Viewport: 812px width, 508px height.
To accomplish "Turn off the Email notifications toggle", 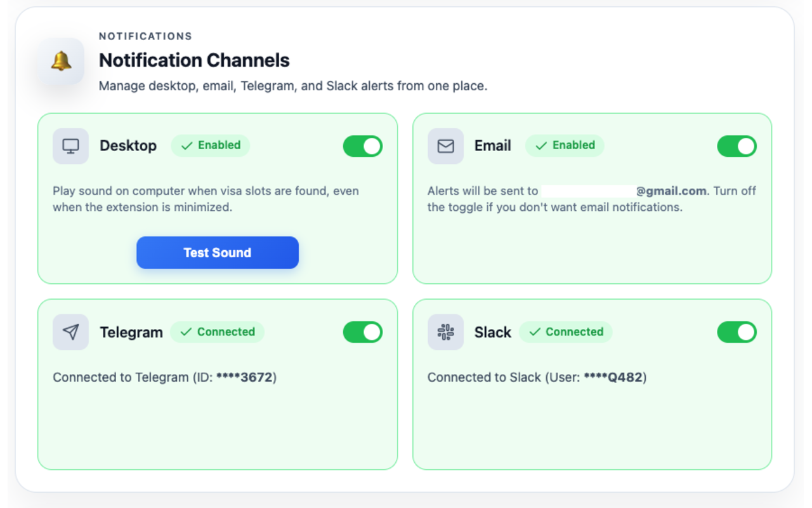I will pyautogui.click(x=737, y=146).
